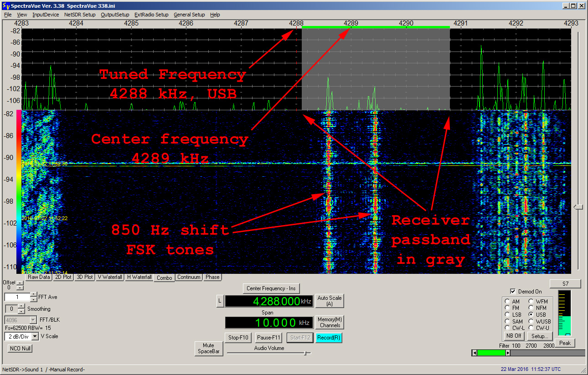Select the CW-U demodulation mode

point(531,328)
